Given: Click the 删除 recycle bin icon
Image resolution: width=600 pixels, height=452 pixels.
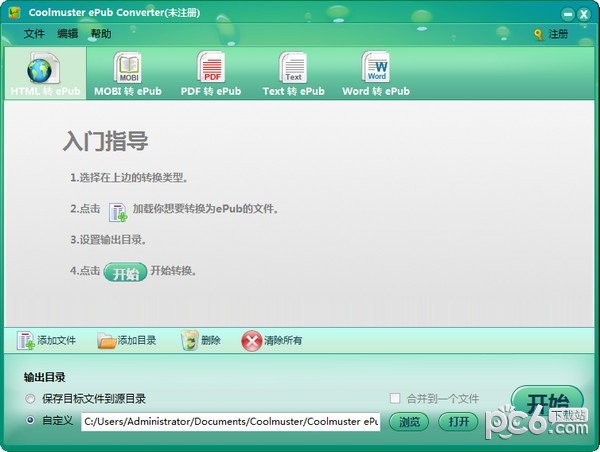Looking at the screenshot, I should [189, 340].
